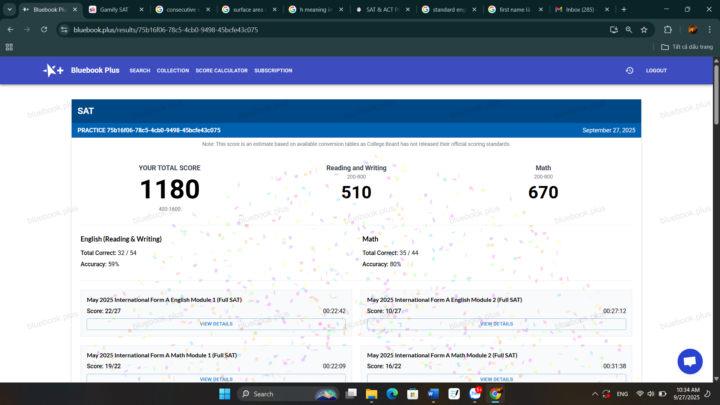Click the address bar URL

pyautogui.click(x=166, y=30)
